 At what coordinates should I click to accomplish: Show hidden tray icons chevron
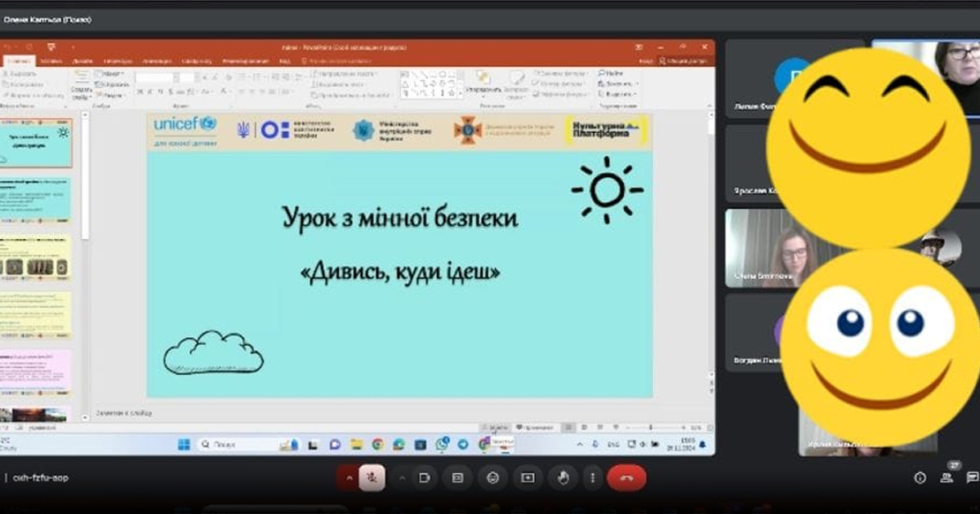click(581, 445)
